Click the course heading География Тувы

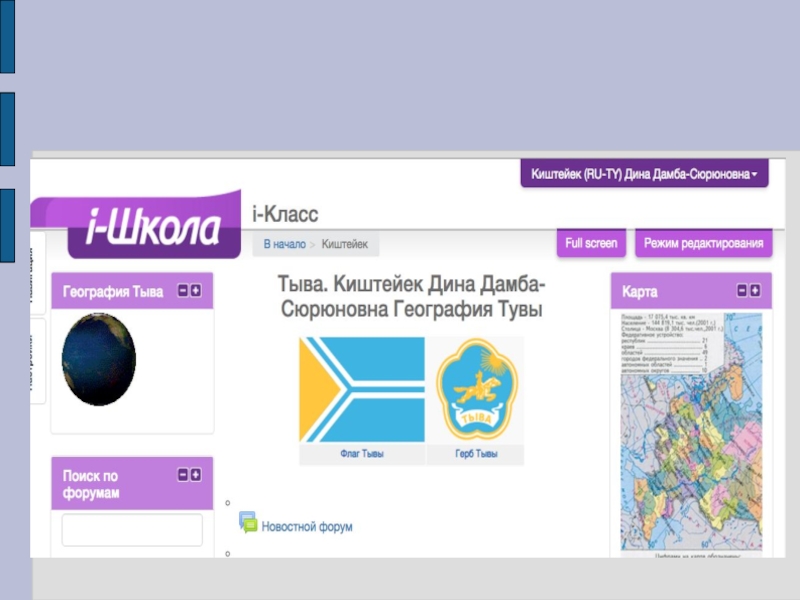pos(412,296)
